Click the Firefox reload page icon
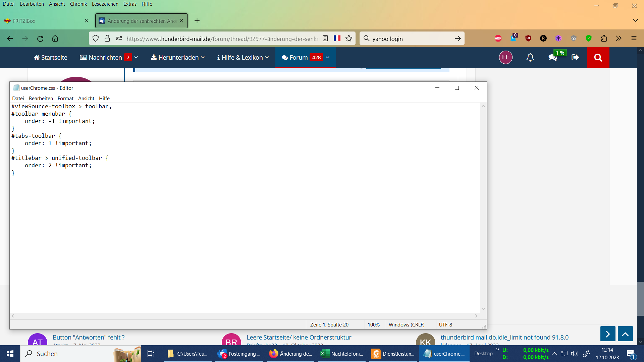Image resolution: width=644 pixels, height=362 pixels. coord(40,39)
